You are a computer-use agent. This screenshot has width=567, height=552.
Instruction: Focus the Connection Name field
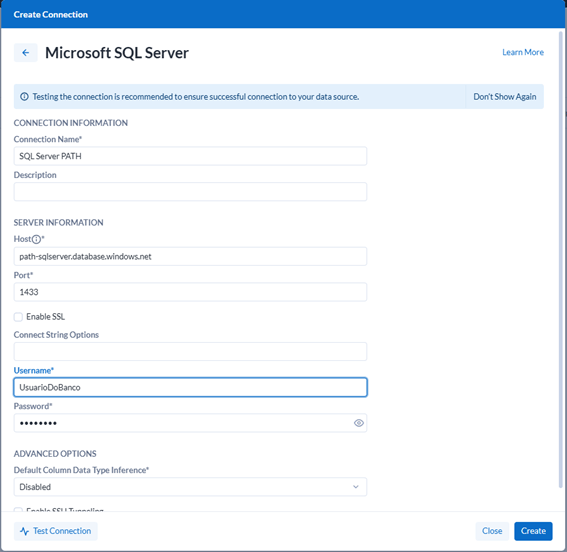(190, 156)
